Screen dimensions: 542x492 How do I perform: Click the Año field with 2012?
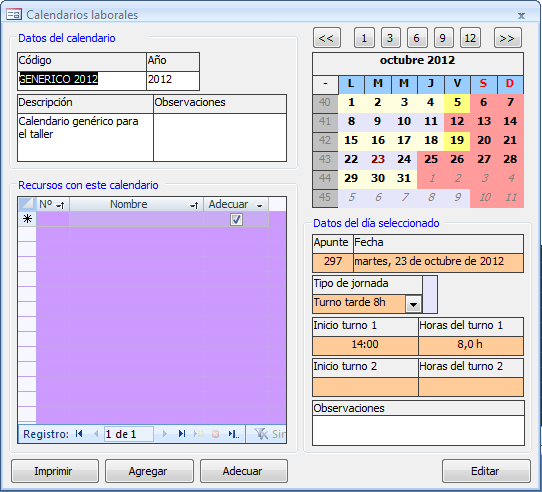(173, 81)
